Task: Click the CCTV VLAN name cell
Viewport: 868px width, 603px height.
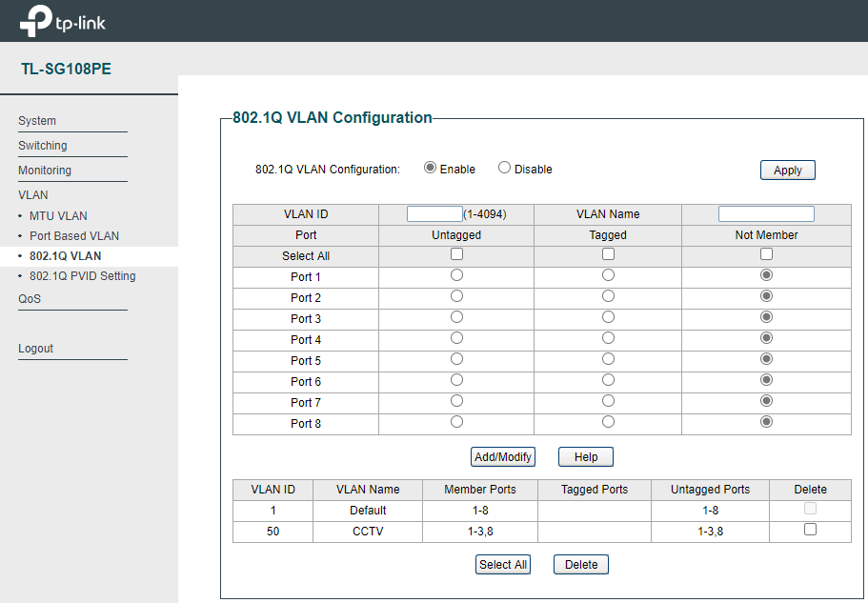Action: pos(368,532)
